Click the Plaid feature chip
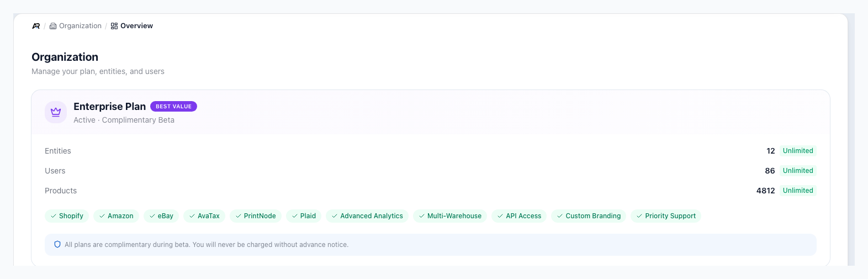The width and height of the screenshot is (868, 279). (x=304, y=216)
